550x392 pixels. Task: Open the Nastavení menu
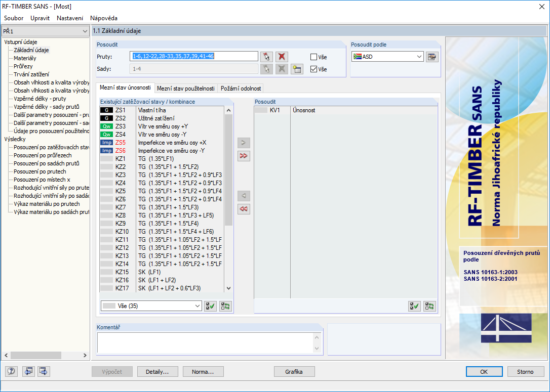(x=70, y=18)
